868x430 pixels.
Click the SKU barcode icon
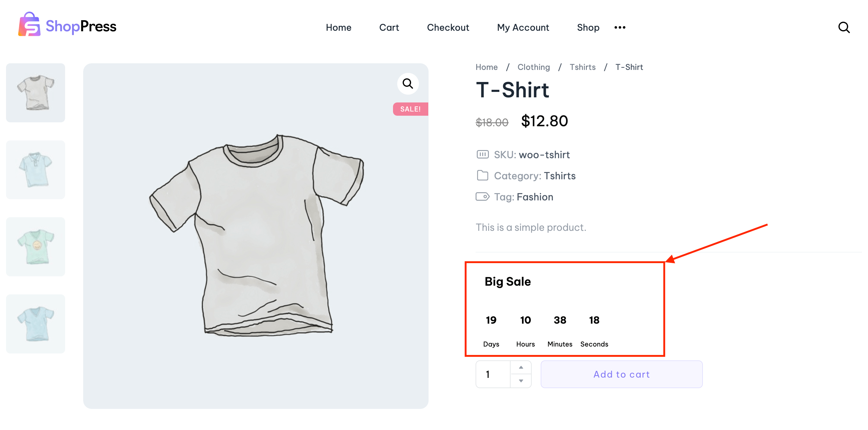click(483, 154)
